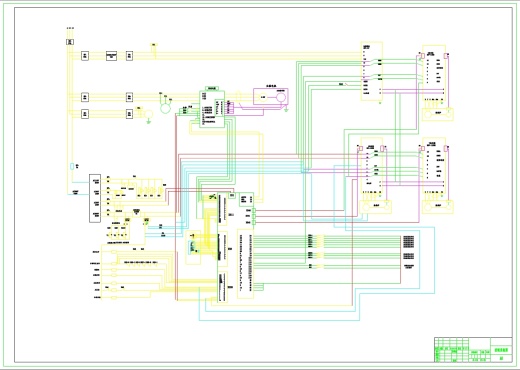Viewport: 520px width, 370px height.
Task: Select the small cyan rectangle on the left bus line
Action: [x=72, y=166]
